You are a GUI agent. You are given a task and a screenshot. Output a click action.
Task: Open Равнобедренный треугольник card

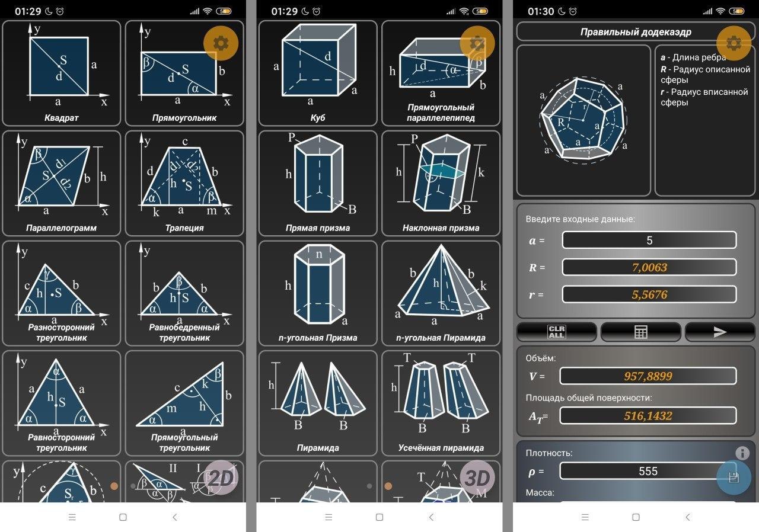(x=184, y=293)
